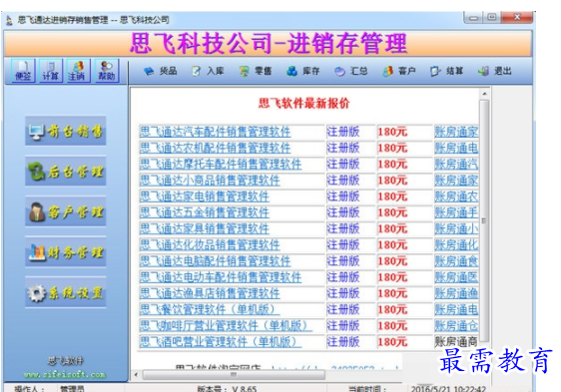Open link 思飞餐饮管理软件（单机版）
This screenshot has height=392, width=561.
(210, 309)
